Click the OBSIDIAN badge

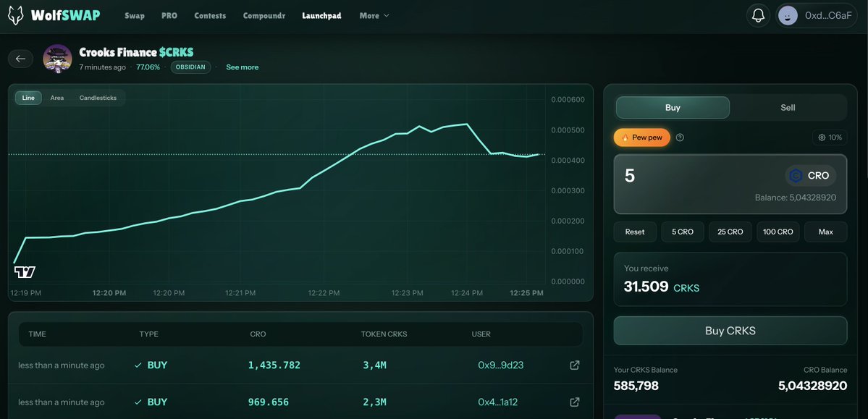click(x=190, y=67)
